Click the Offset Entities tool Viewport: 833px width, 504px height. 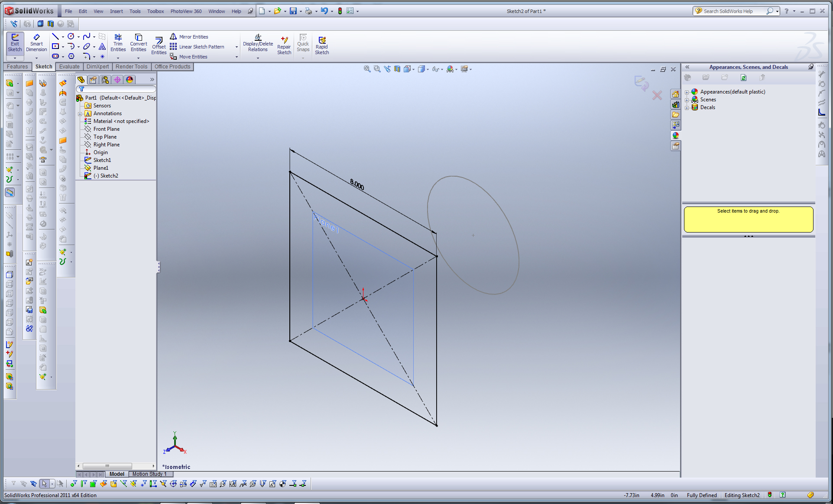tap(159, 46)
